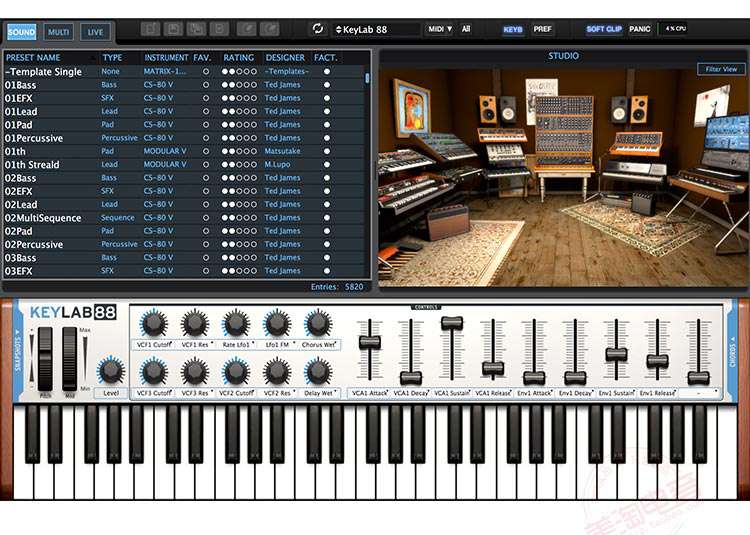Click the Lfo1 FM knob
750x535 pixels.
276,323
